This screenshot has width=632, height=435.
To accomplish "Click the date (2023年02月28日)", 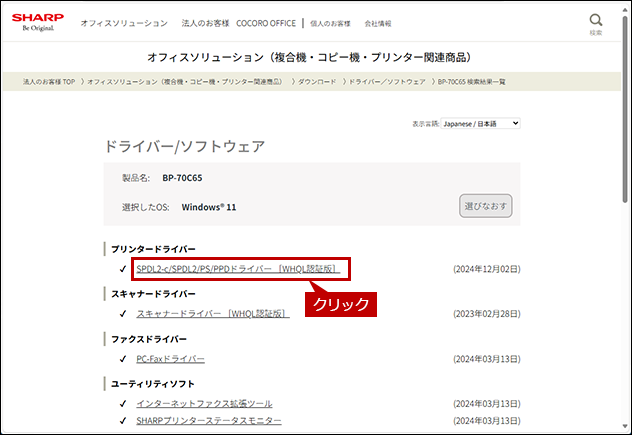I will (x=487, y=314).
